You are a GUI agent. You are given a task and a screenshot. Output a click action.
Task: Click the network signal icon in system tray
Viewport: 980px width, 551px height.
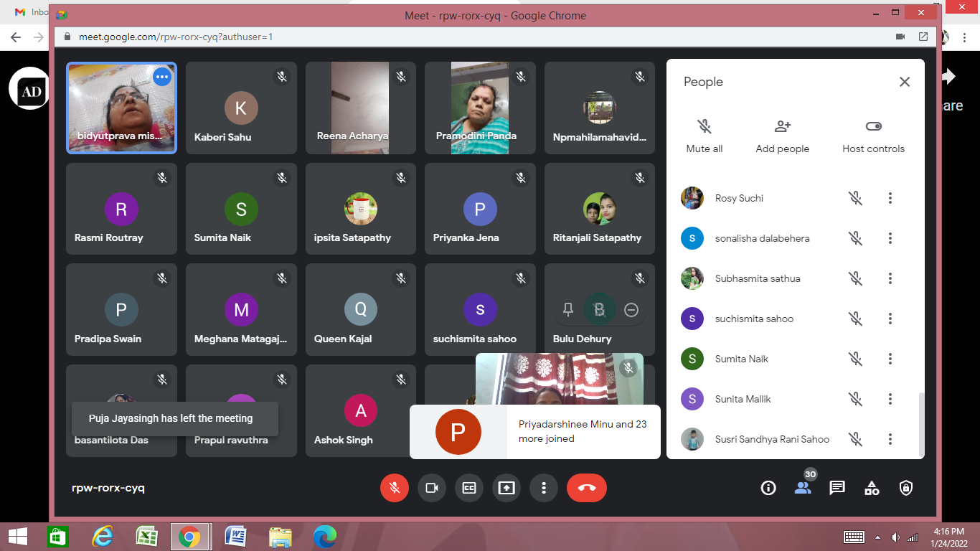[x=913, y=537]
